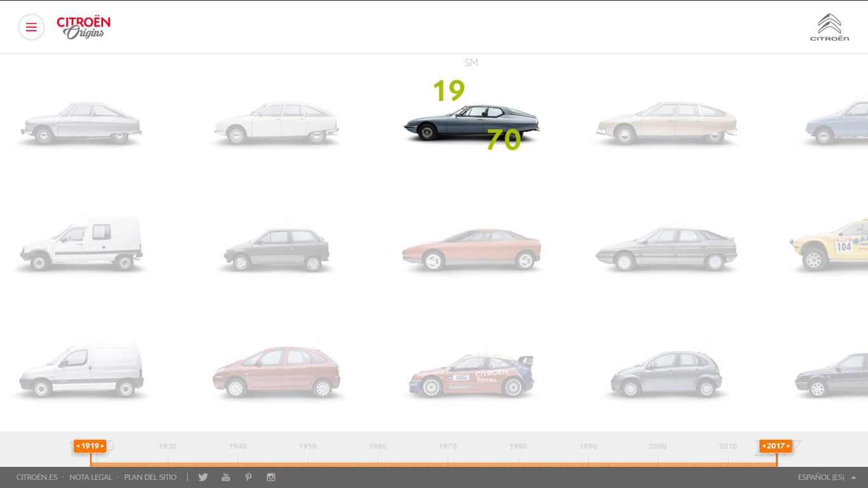Click the Citroën Origins logo

(x=83, y=27)
